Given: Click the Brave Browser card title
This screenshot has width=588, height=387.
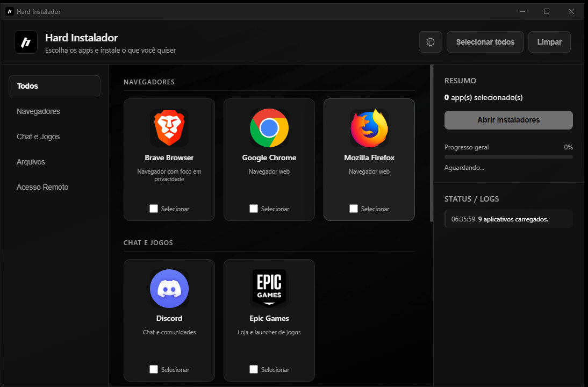Looking at the screenshot, I should tap(169, 158).
